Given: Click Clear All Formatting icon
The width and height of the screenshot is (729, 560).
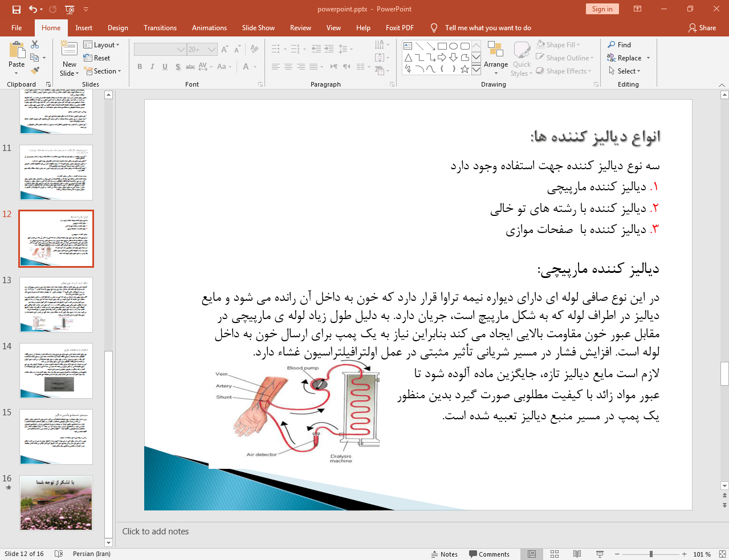Looking at the screenshot, I should coord(254,50).
